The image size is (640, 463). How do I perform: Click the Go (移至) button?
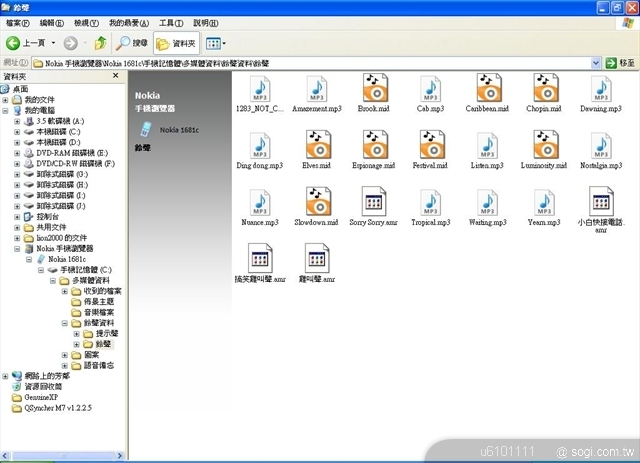(x=620, y=63)
